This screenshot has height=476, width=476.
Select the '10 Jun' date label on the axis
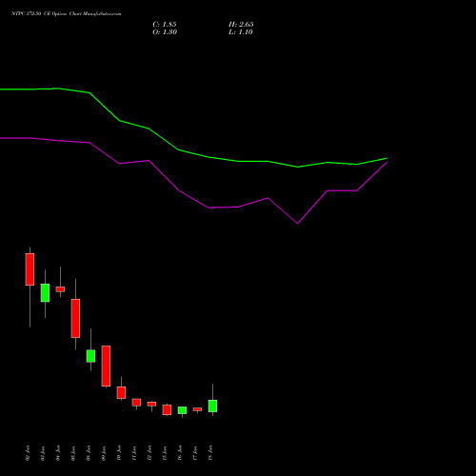coord(119,453)
